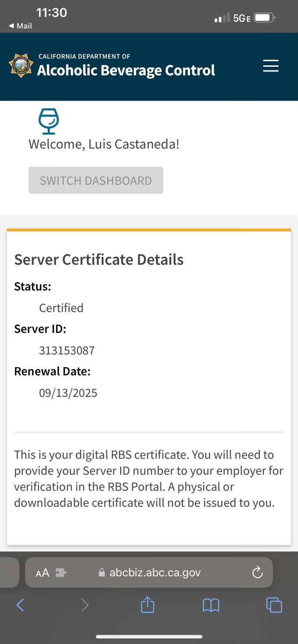Viewport: 298px width, 644px height.
Task: Show all open Safari tabs
Action: [x=274, y=605]
